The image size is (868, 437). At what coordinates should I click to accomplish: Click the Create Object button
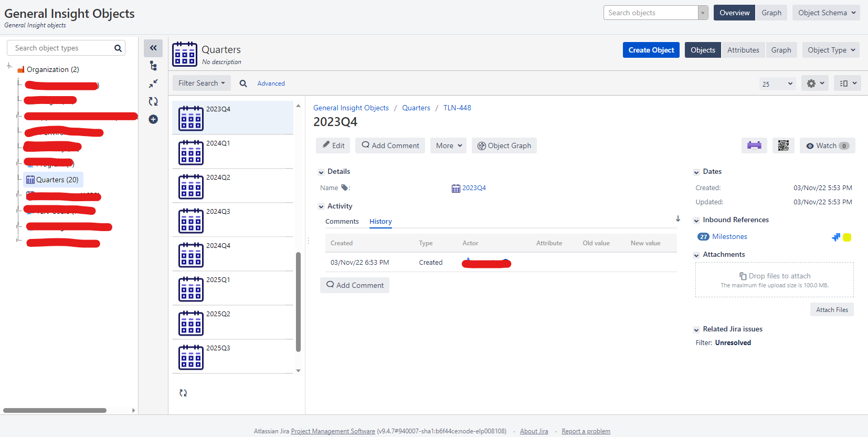click(x=651, y=50)
